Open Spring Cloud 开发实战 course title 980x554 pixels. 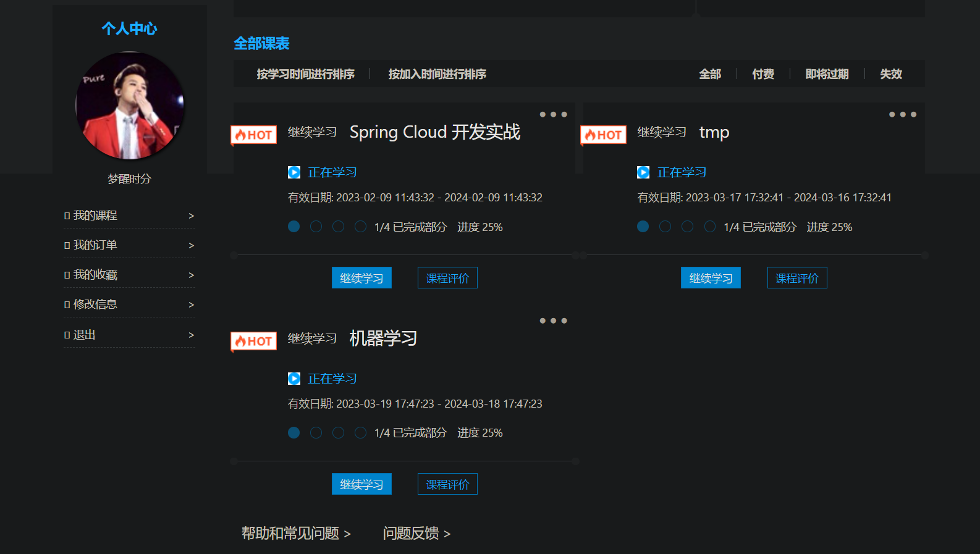pos(435,132)
